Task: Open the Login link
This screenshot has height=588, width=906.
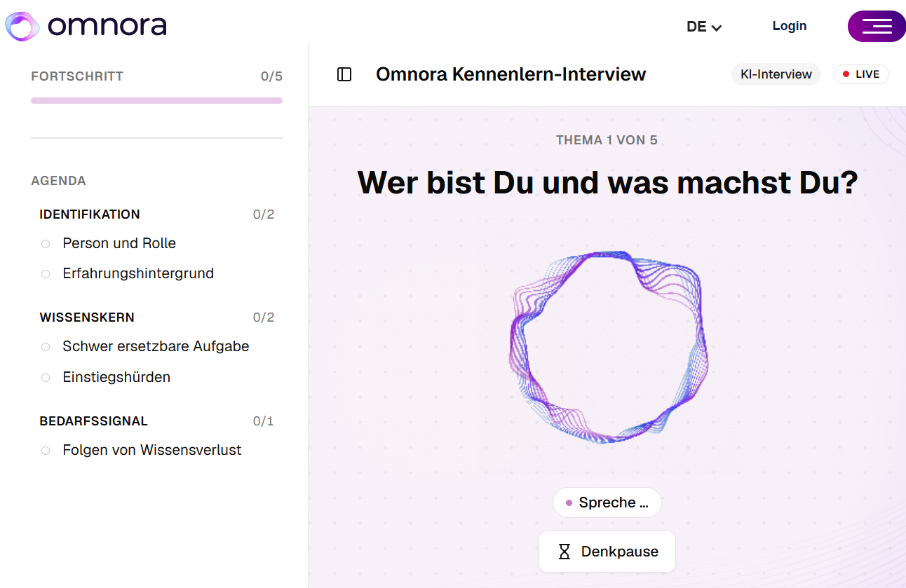Action: 790,26
